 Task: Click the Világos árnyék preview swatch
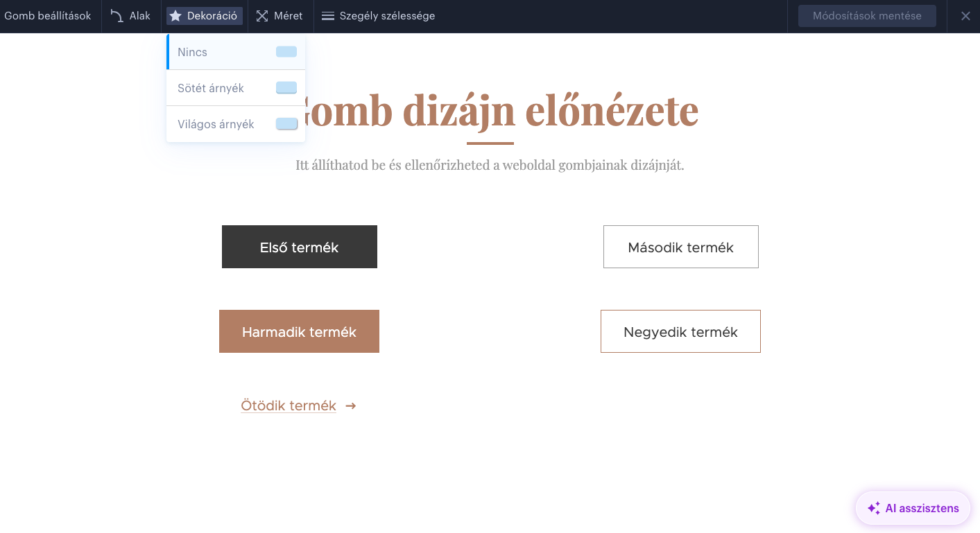pyautogui.click(x=286, y=124)
